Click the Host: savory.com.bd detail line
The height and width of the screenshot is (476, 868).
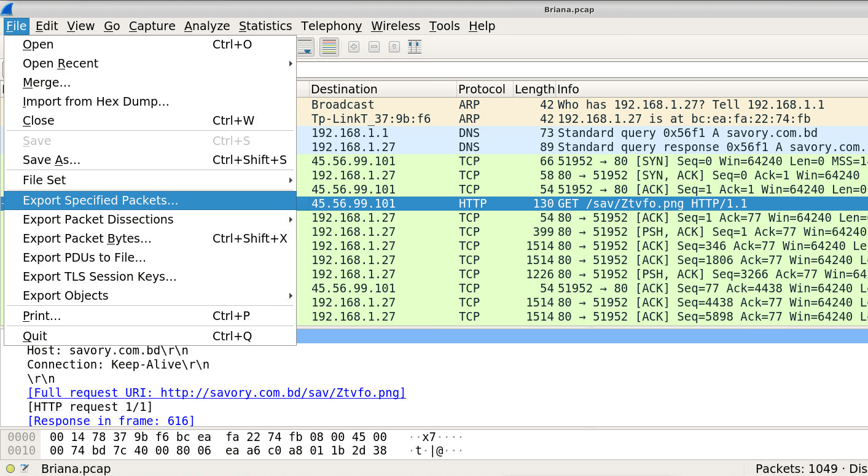coord(108,350)
